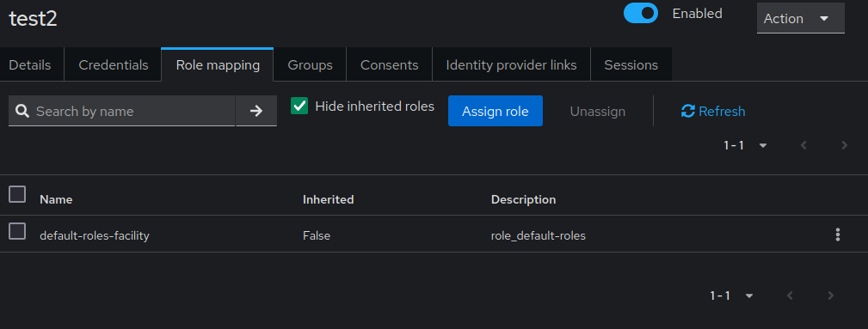Tick the select-all checkbox in the table header
The height and width of the screenshot is (329, 868).
tap(17, 194)
